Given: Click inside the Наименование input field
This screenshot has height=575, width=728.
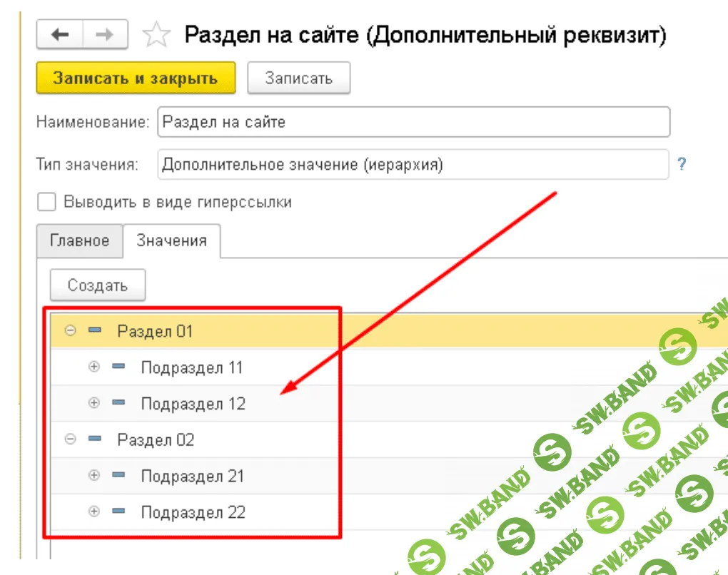Looking at the screenshot, I should click(x=414, y=121).
